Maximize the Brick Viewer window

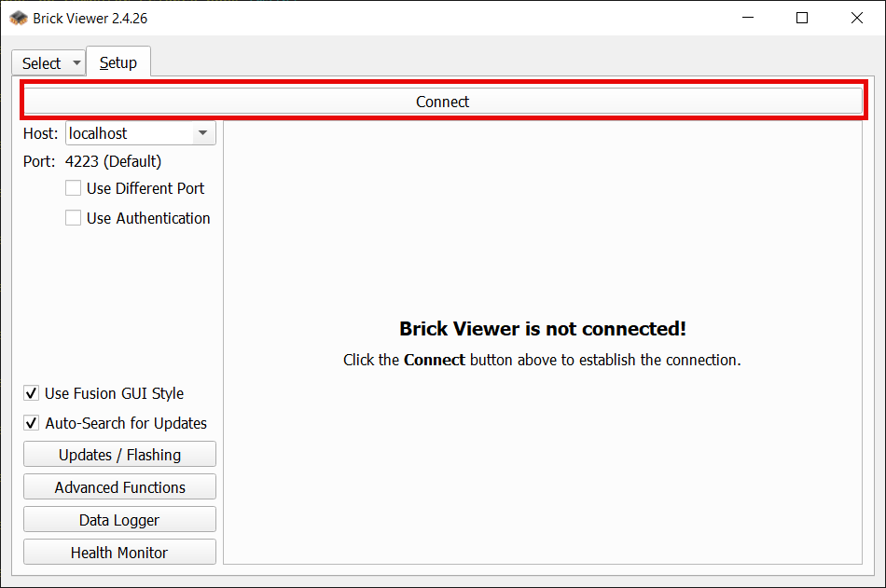(x=802, y=18)
